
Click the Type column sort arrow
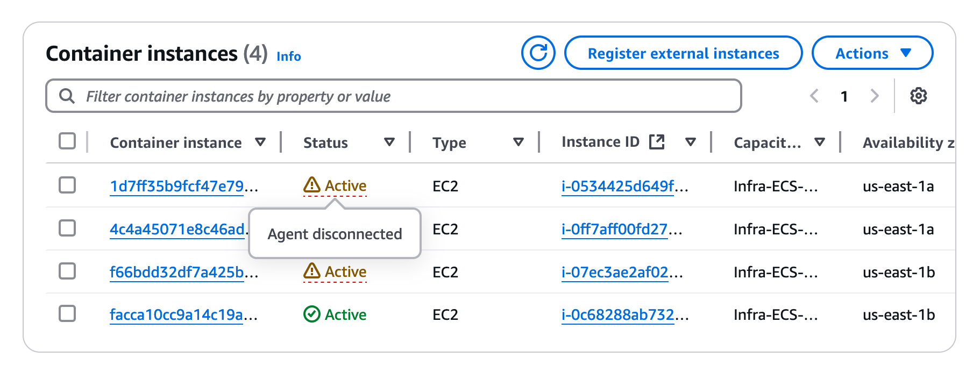point(519,142)
